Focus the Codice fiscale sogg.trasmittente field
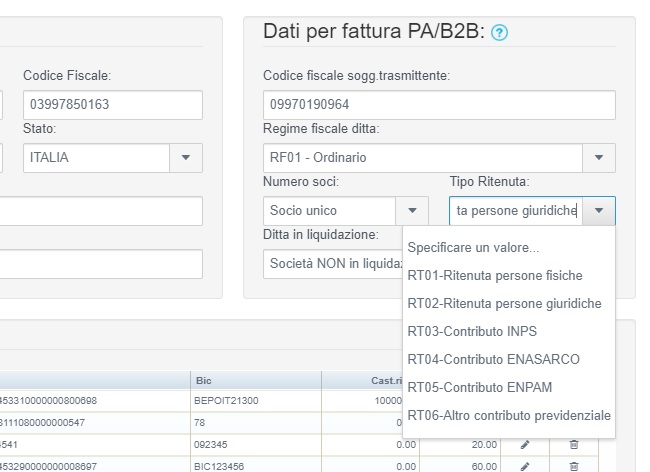 click(x=438, y=105)
